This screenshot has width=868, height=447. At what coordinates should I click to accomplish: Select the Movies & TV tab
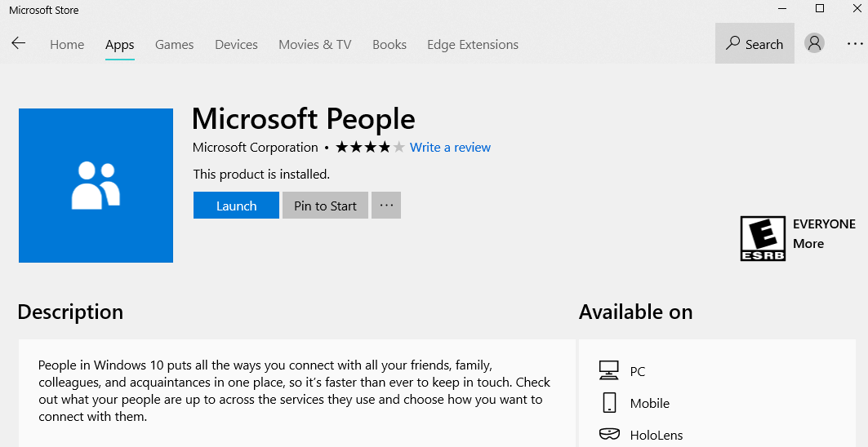coord(314,45)
